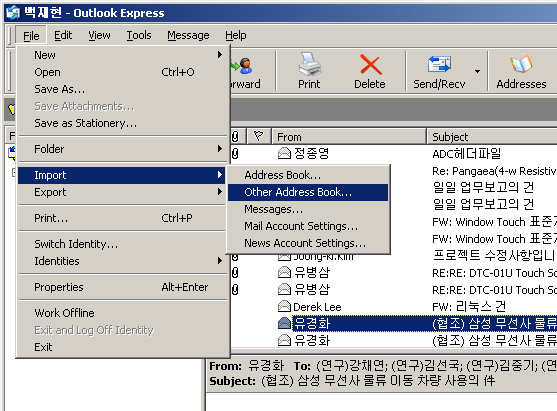This screenshot has width=557, height=411.
Task: Select message from Derek Lee
Action: (317, 307)
